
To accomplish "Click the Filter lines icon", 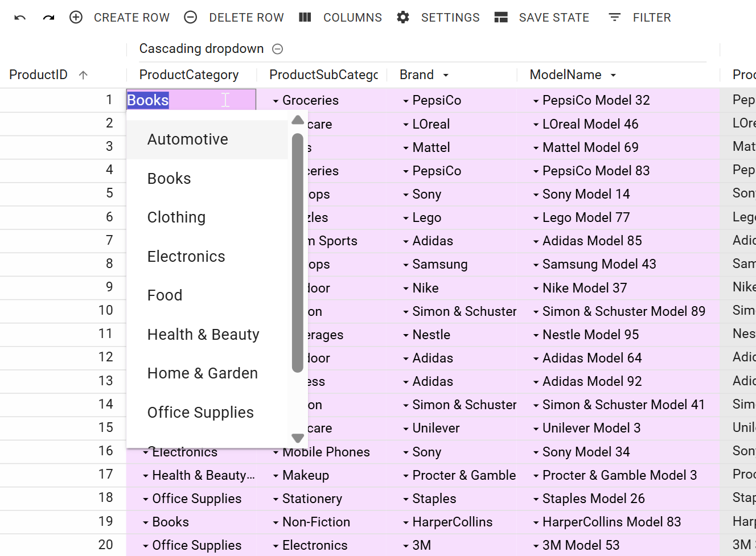I will pos(615,18).
